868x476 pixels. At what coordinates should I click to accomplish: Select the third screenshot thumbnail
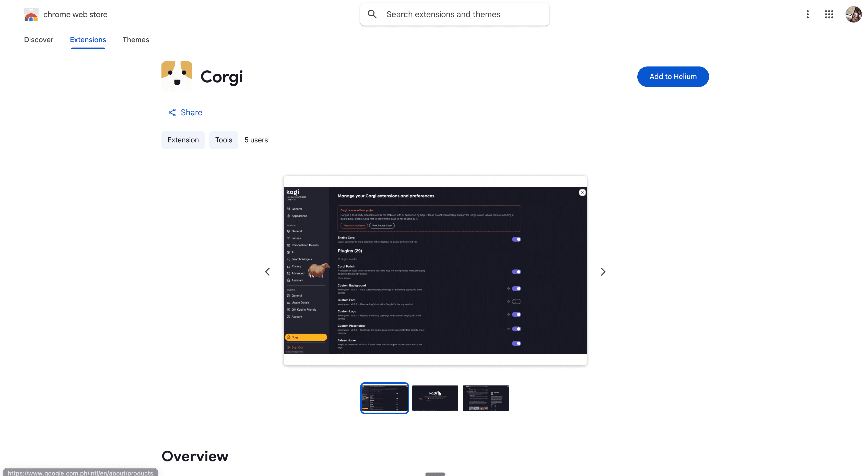tap(486, 398)
